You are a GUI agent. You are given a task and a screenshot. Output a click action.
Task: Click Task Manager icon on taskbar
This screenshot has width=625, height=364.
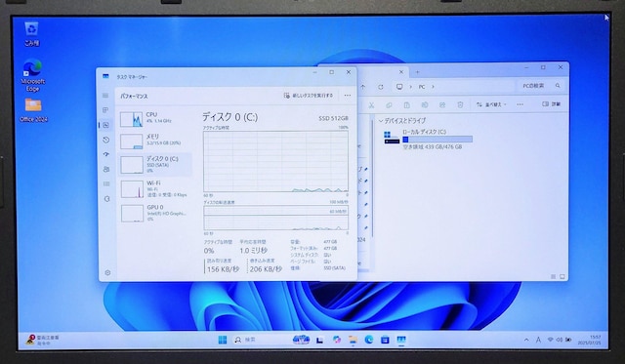tap(401, 340)
